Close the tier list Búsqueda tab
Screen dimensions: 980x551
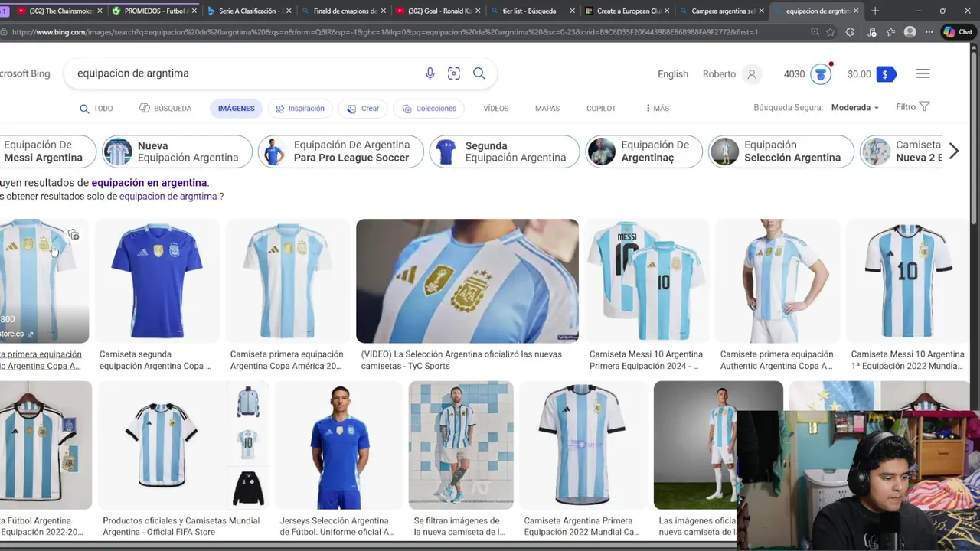572,11
